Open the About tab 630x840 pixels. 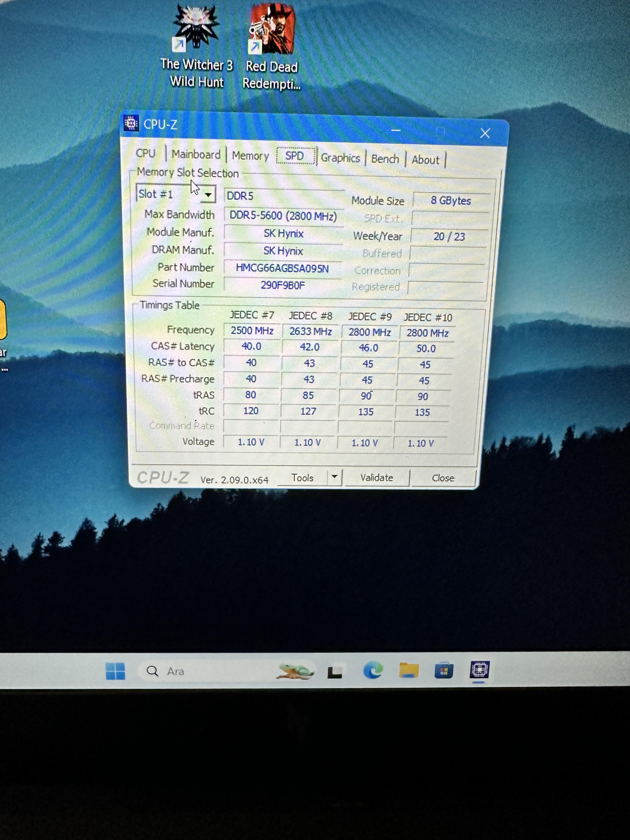(x=425, y=160)
